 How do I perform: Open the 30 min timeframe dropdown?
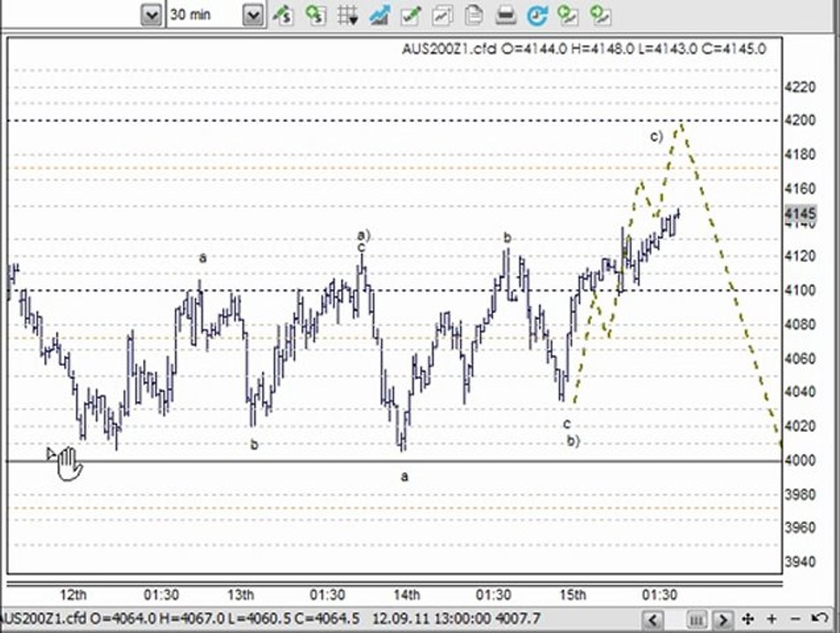[x=252, y=15]
